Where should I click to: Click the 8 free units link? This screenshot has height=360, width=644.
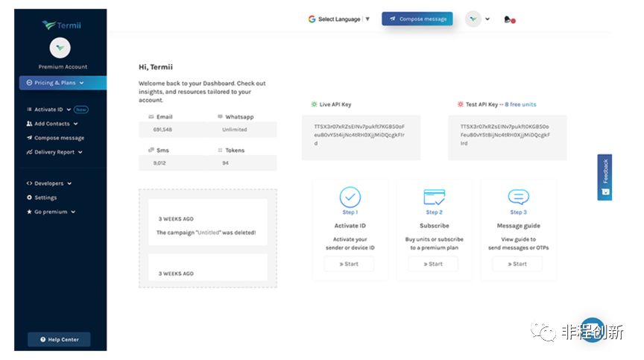520,104
